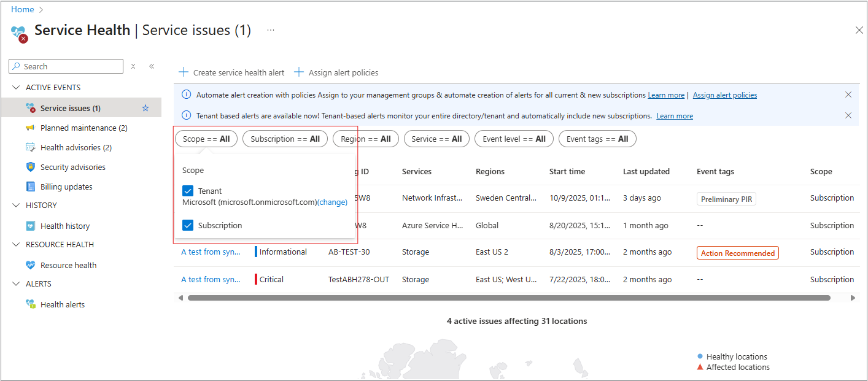
Task: Click the Billing updates icon
Action: coord(31,187)
